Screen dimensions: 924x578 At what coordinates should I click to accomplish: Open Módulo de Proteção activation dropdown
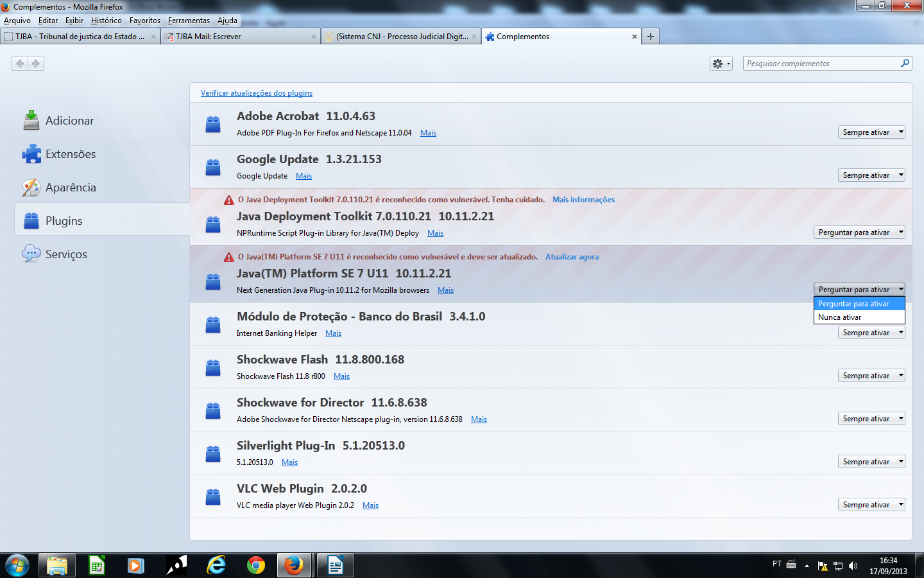click(x=871, y=333)
